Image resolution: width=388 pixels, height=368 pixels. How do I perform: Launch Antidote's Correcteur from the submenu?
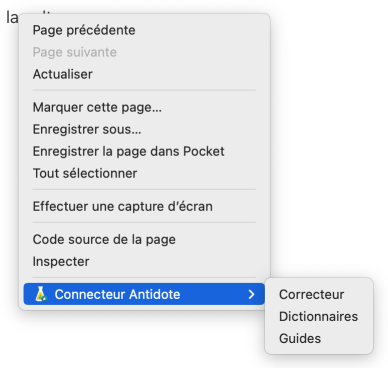(311, 294)
